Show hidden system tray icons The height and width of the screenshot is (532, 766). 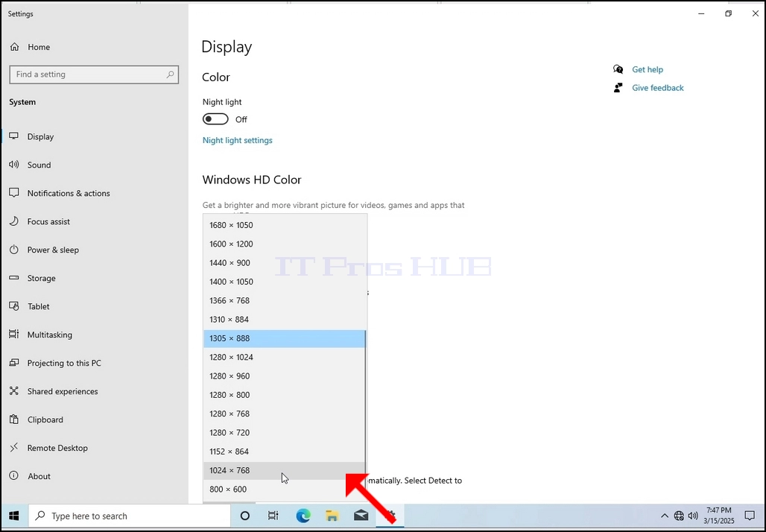pos(665,516)
